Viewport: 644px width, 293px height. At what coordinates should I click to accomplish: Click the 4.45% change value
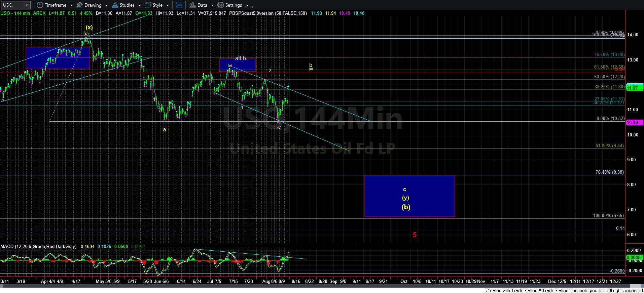pyautogui.click(x=86, y=13)
